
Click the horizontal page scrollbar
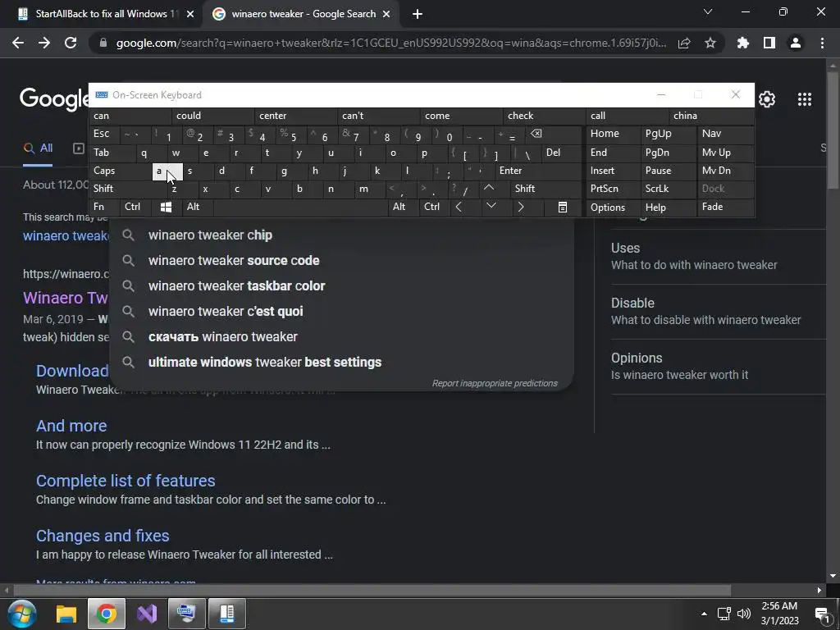pos(372,591)
